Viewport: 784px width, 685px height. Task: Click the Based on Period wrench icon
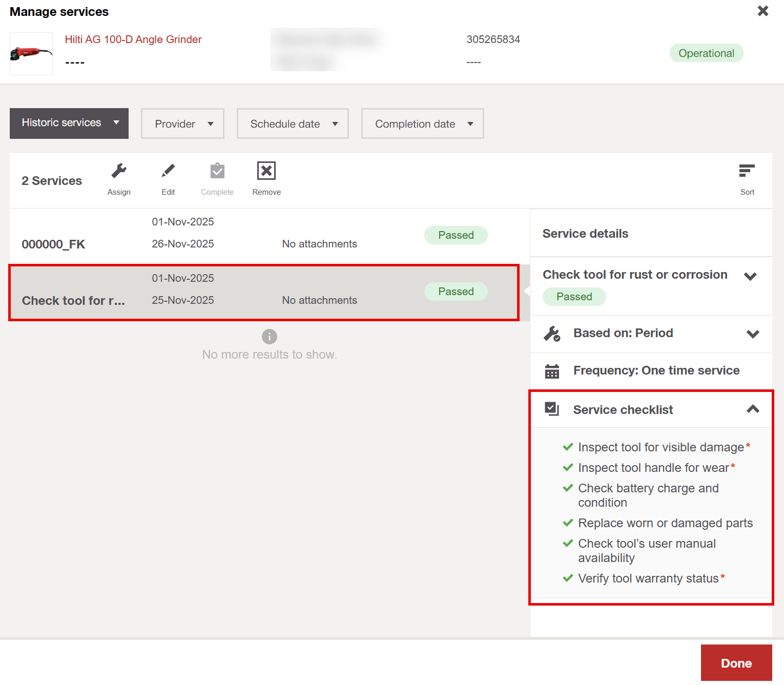[552, 334]
